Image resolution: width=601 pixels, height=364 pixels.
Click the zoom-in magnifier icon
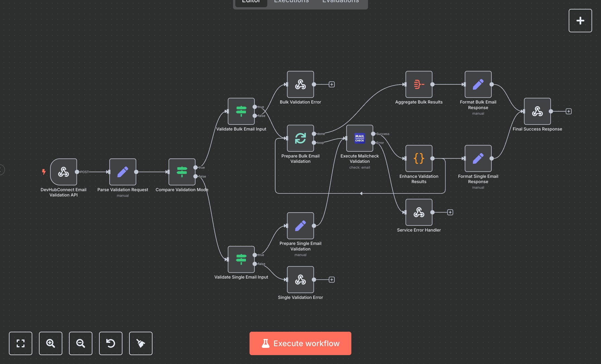tap(51, 343)
